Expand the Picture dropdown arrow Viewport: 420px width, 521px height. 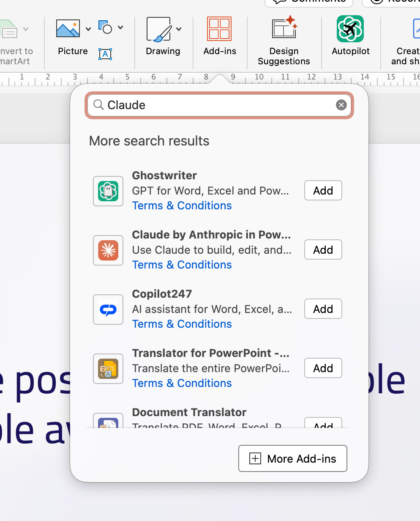(x=88, y=29)
